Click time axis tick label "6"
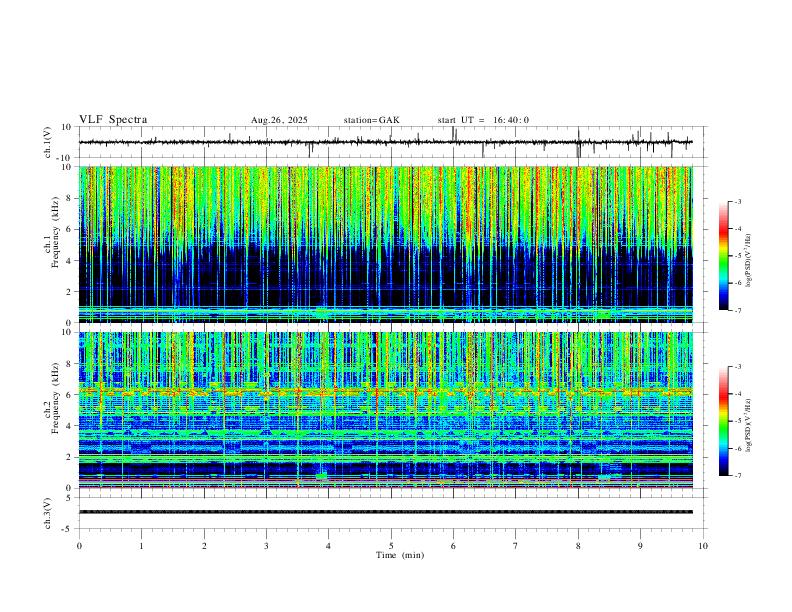The image size is (792, 612). tap(453, 546)
